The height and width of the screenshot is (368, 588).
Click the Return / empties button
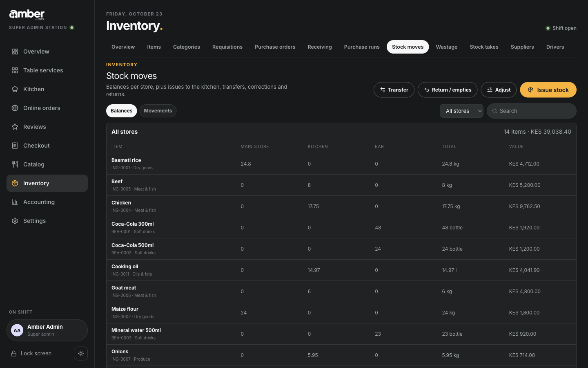click(x=448, y=90)
